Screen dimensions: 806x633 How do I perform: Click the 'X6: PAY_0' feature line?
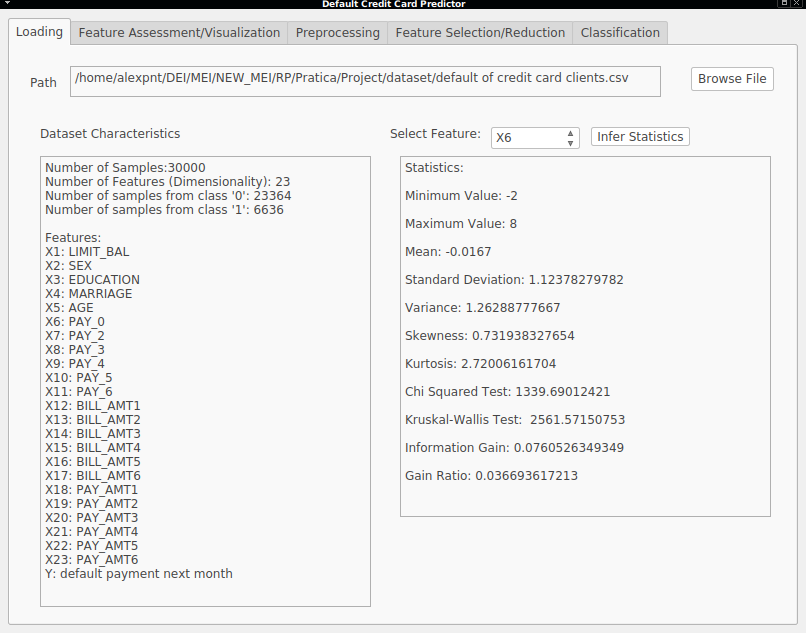coord(75,322)
